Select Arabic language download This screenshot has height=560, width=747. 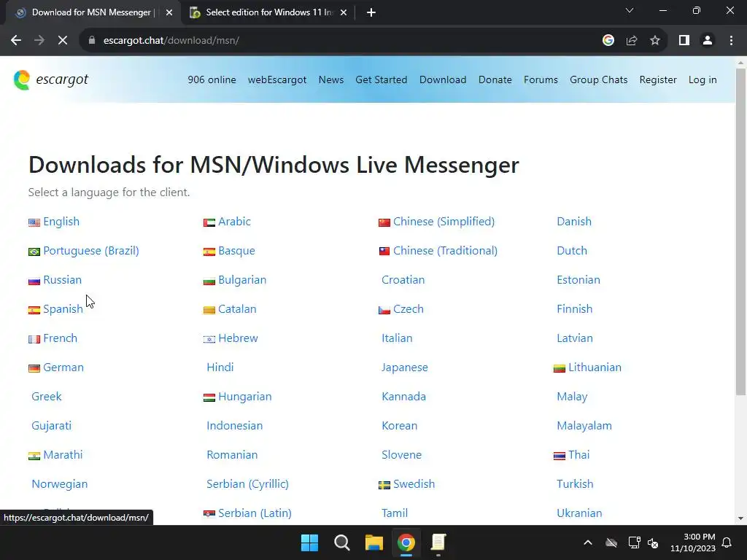pyautogui.click(x=234, y=222)
